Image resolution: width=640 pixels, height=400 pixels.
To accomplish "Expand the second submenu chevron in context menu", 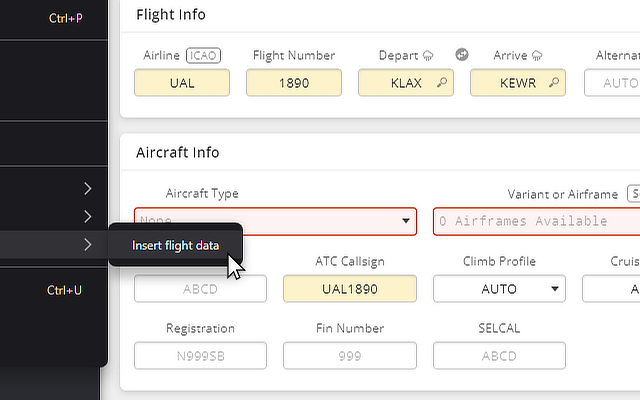I will coord(88,216).
